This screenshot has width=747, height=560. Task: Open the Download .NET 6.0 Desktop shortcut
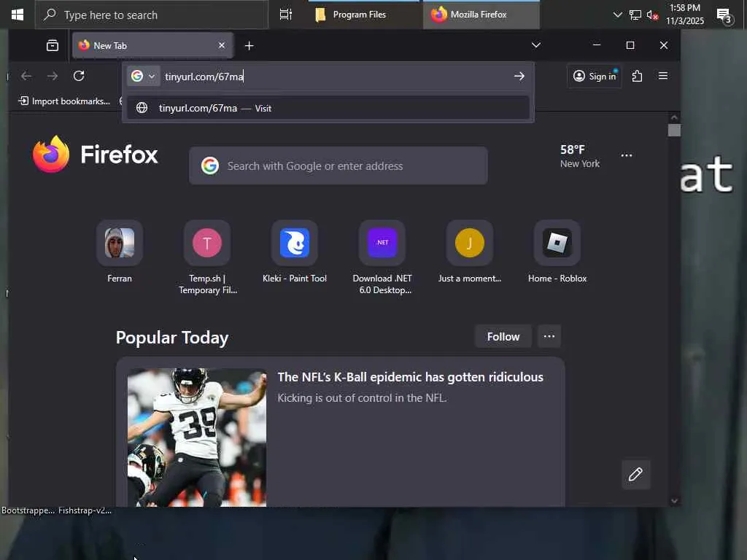382,257
